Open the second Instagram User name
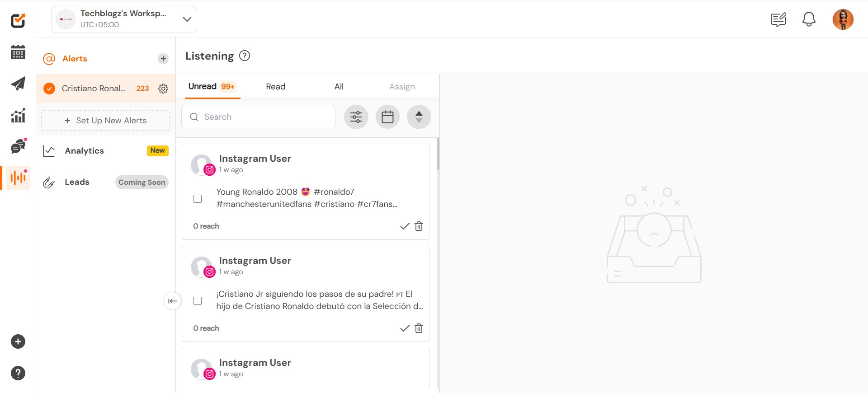Screen dimensions: 868x393 [255, 261]
